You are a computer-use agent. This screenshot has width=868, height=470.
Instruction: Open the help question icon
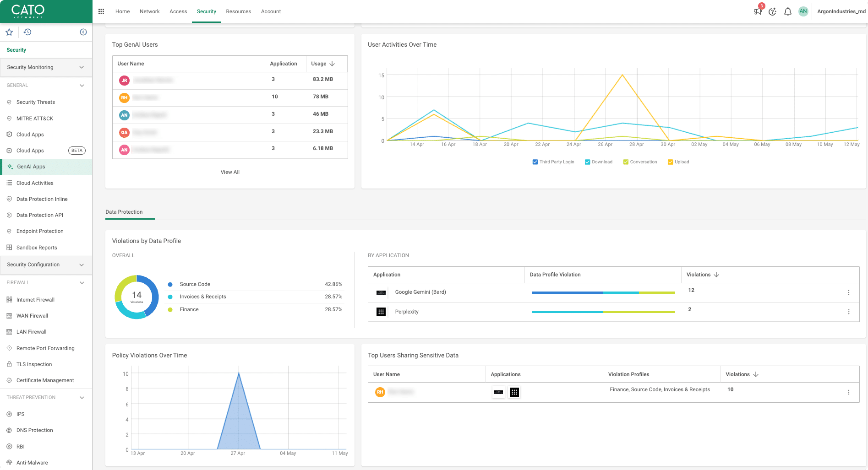(x=773, y=11)
